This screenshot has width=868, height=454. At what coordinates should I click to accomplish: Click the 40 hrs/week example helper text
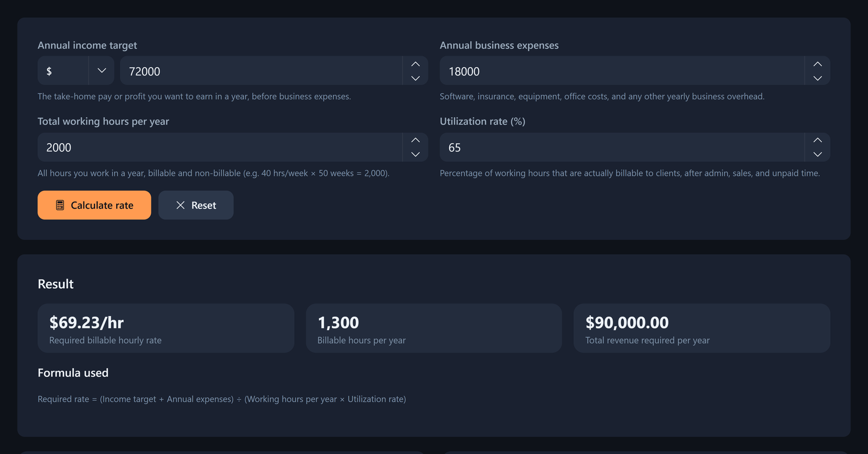(214, 173)
